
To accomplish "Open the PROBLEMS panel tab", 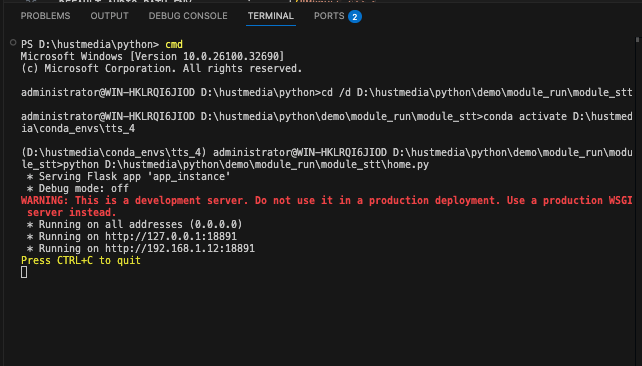I will click(x=45, y=16).
